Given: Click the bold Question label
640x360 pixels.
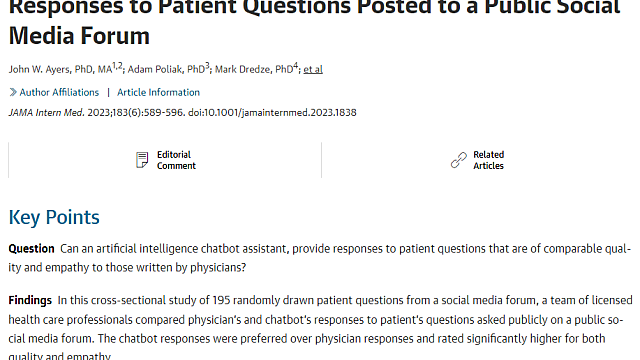Looking at the screenshot, I should point(31,249).
